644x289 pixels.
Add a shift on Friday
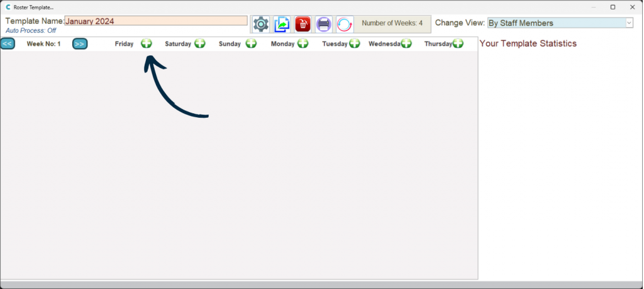pyautogui.click(x=146, y=43)
